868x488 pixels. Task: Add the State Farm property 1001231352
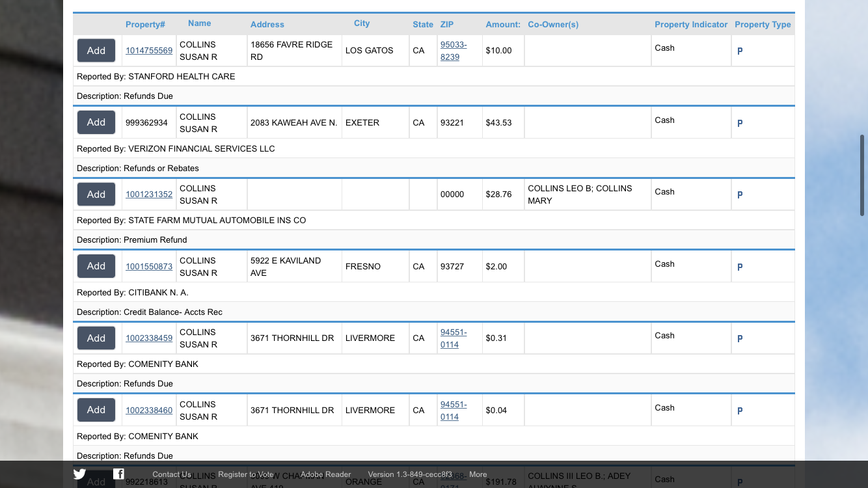96,194
